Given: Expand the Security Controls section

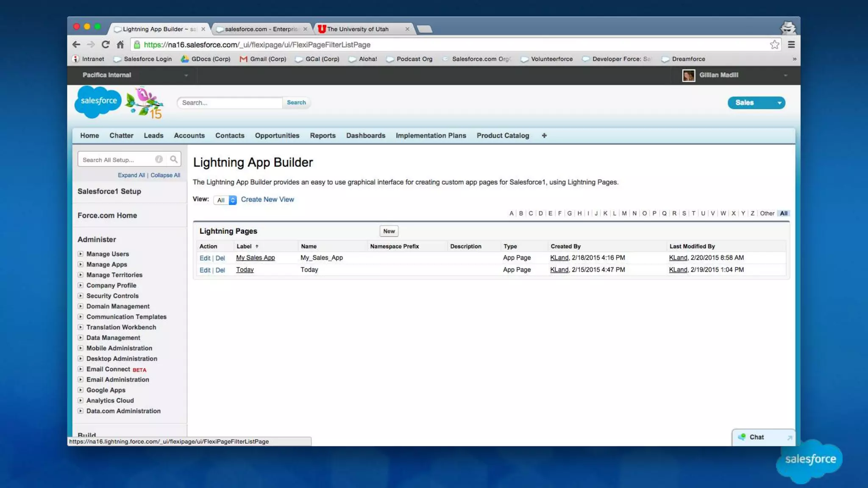Looking at the screenshot, I should tap(81, 296).
